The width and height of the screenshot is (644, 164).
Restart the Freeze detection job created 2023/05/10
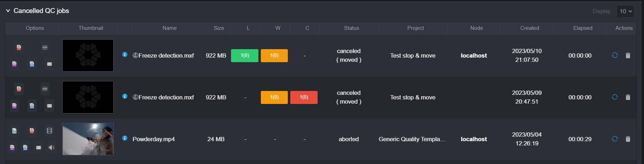(x=615, y=55)
